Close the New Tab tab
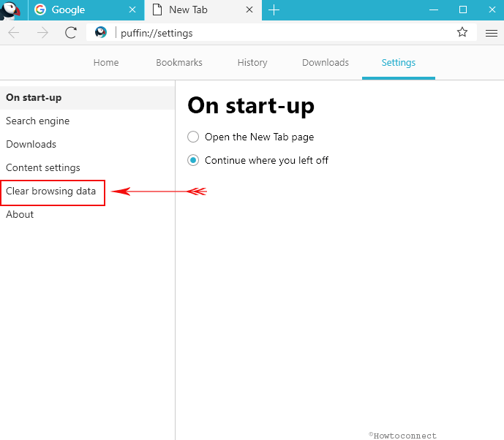Viewport: 504px width, 440px height. (249, 10)
